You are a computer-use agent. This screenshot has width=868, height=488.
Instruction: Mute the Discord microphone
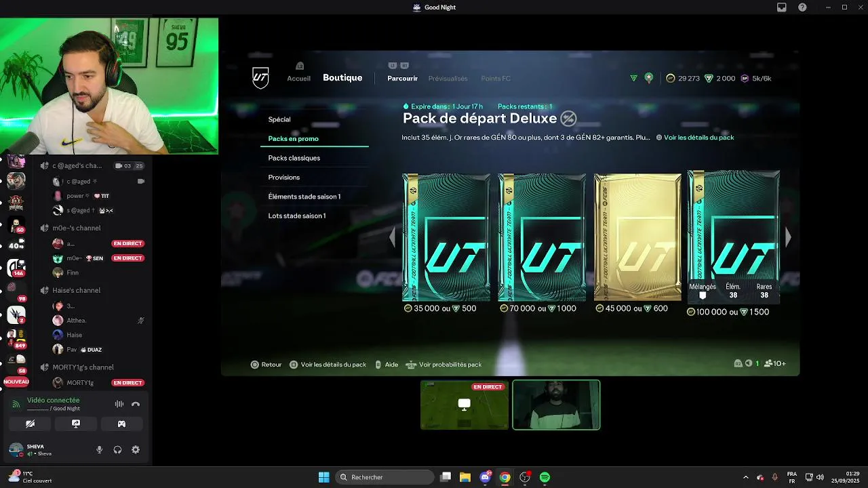(x=100, y=450)
